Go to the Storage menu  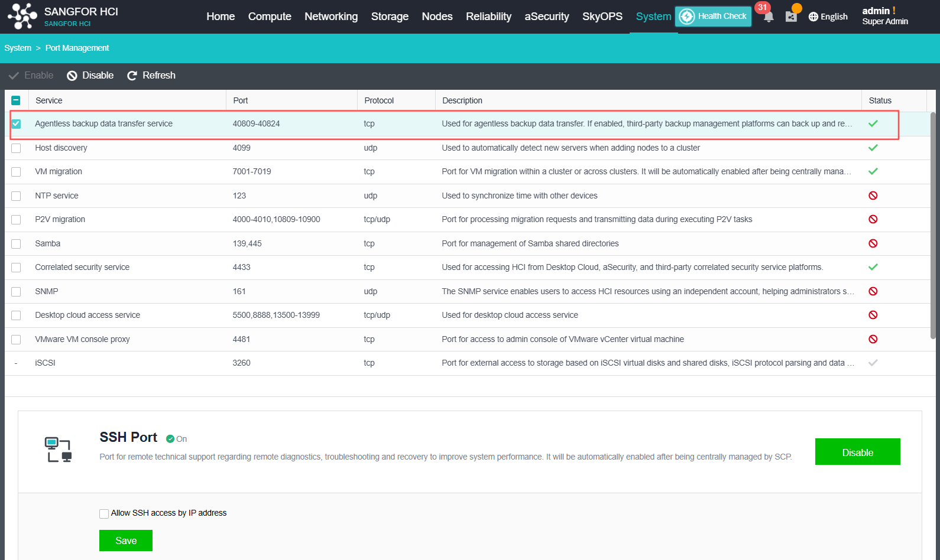point(390,17)
